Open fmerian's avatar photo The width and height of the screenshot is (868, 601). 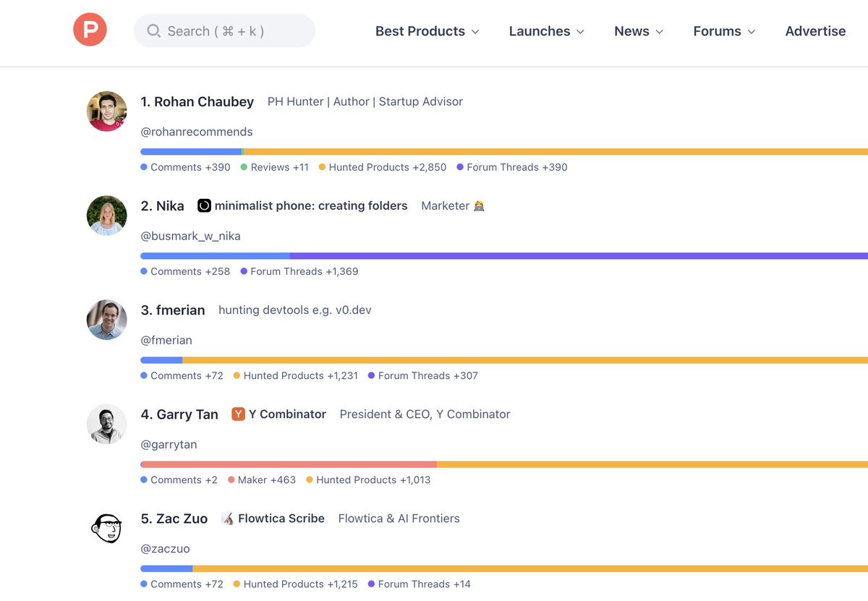(x=107, y=320)
